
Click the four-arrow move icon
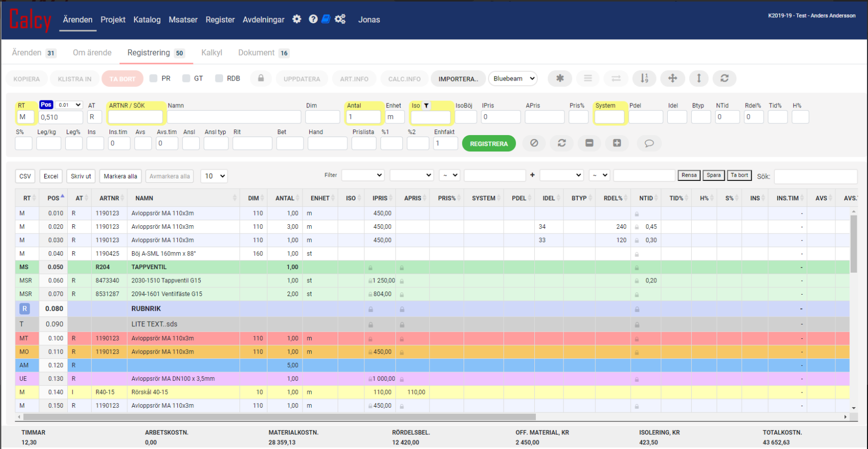(x=672, y=78)
